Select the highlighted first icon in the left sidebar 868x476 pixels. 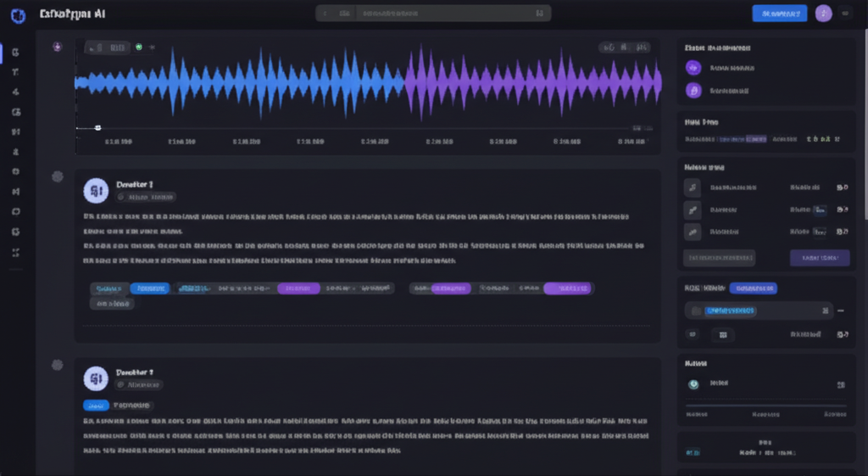[15, 52]
